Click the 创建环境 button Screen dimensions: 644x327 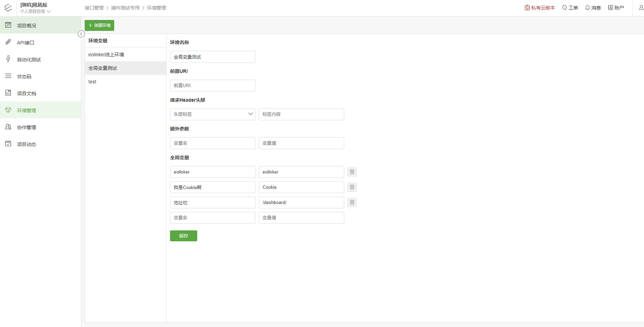pyautogui.click(x=99, y=25)
